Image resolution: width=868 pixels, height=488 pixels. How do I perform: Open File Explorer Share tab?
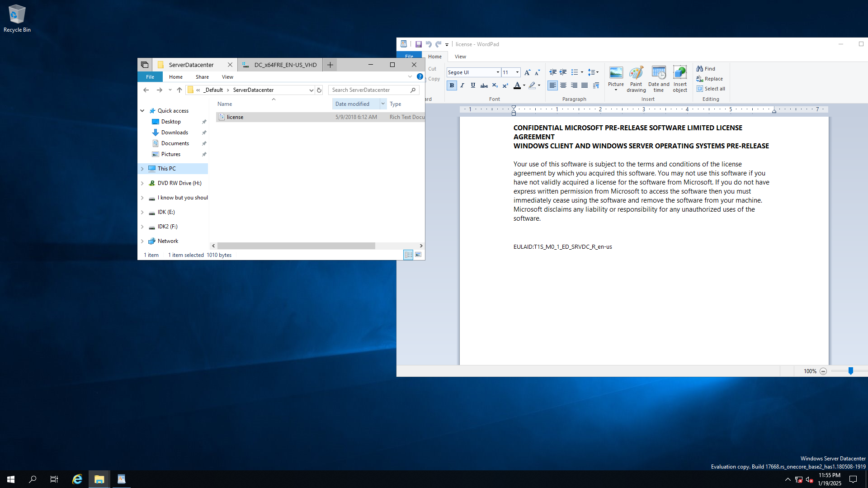(202, 77)
